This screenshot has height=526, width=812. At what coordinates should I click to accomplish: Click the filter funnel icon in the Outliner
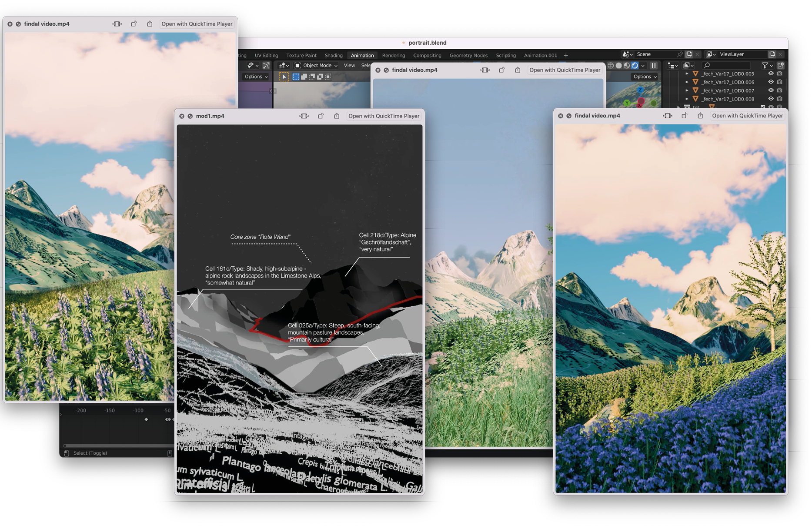(765, 66)
